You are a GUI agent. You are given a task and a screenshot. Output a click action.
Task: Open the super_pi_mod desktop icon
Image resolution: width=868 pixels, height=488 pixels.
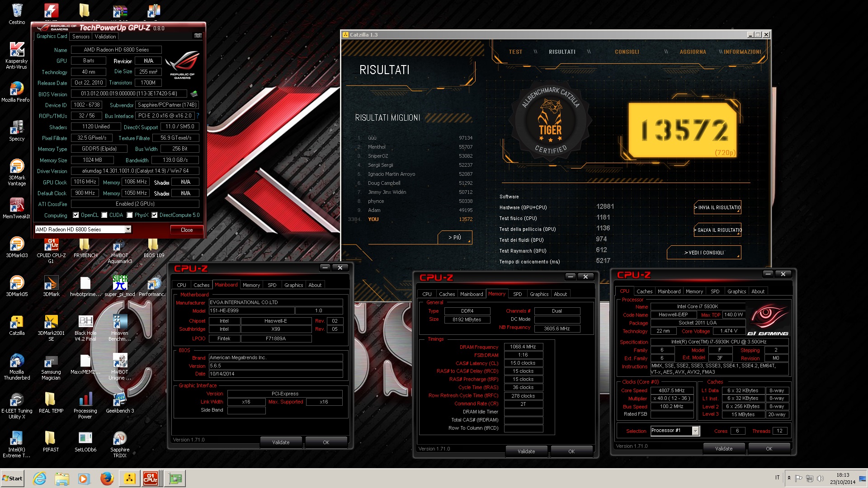[120, 286]
